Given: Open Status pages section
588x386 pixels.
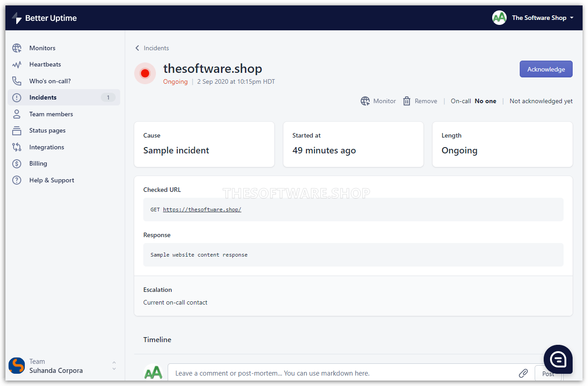Looking at the screenshot, I should tap(47, 130).
